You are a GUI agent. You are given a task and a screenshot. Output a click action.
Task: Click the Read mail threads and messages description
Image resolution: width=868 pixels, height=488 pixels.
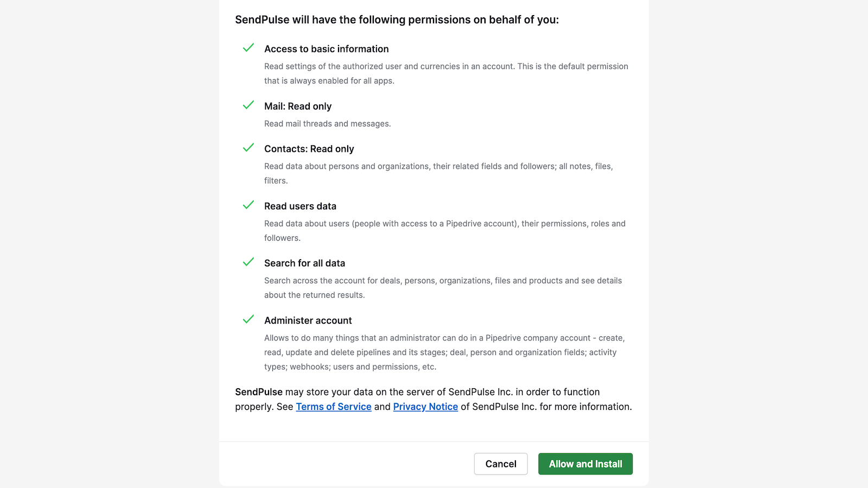(327, 124)
